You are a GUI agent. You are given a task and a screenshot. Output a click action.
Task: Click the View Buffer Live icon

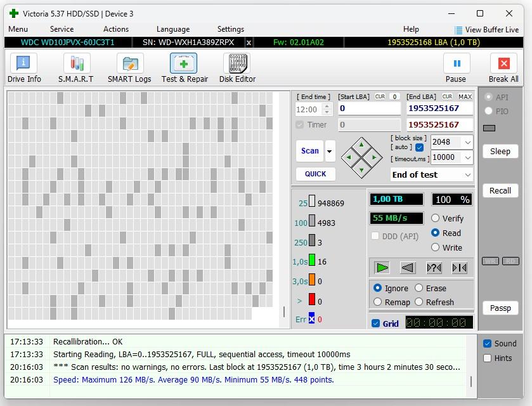pyautogui.click(x=458, y=30)
